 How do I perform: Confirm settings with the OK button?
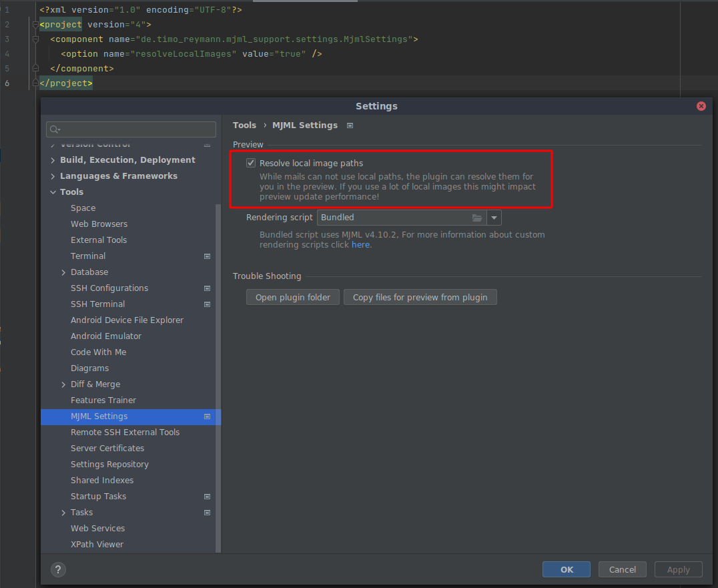coord(566,569)
